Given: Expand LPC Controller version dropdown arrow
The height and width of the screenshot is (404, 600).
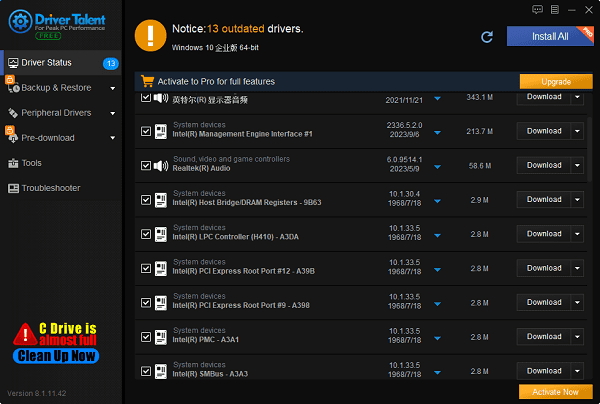Looking at the screenshot, I should coord(437,235).
